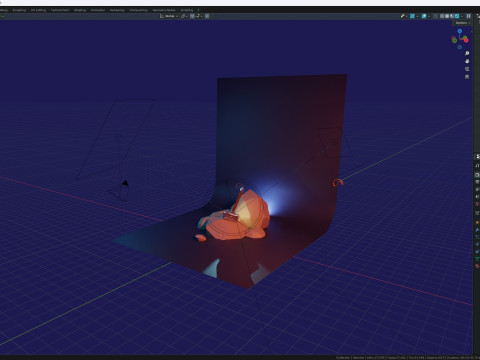The image size is (480, 360).
Task: Toggle viewport gizmos display
Action: (x=412, y=16)
